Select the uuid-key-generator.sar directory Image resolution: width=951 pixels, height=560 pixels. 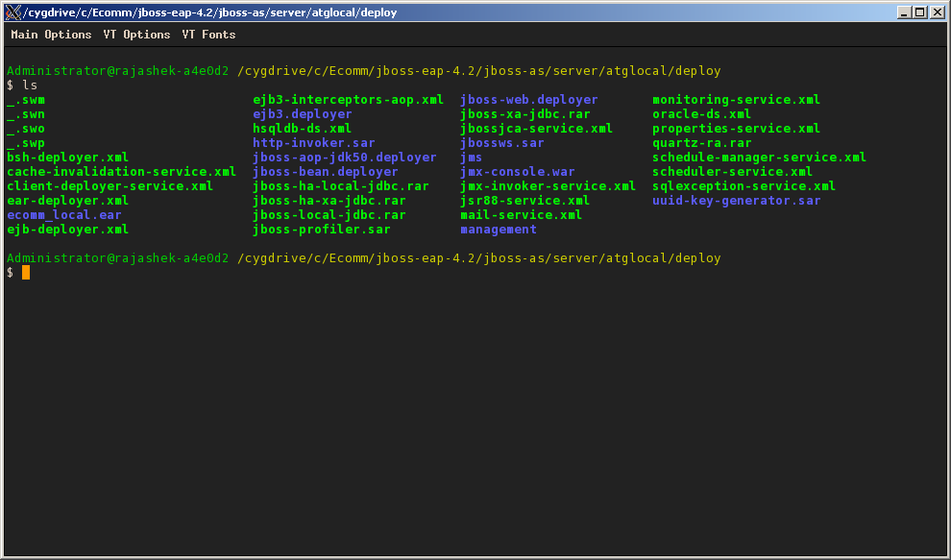tap(736, 201)
